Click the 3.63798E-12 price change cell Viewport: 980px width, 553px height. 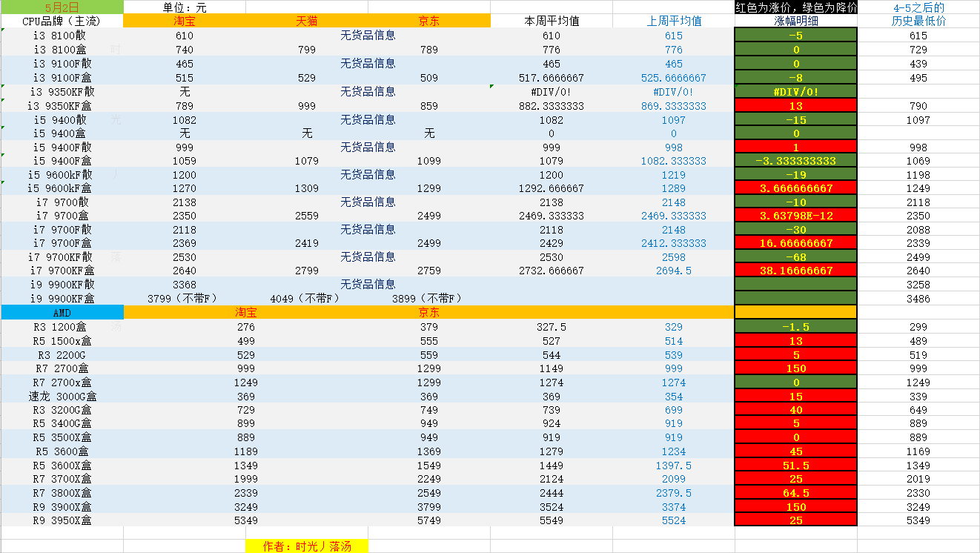pos(795,216)
